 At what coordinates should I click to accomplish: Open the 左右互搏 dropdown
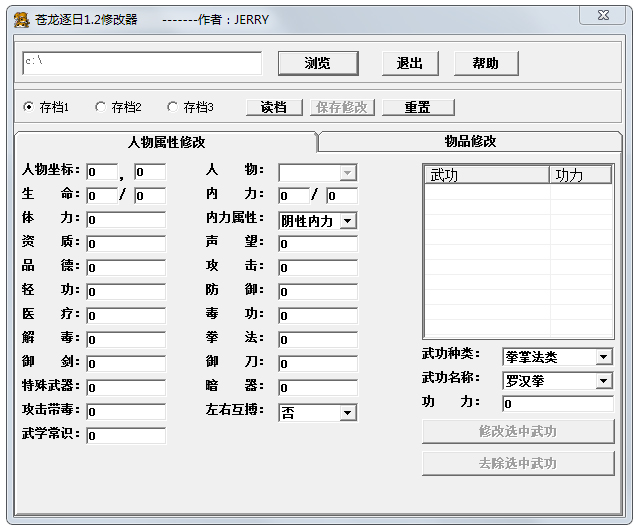347,412
